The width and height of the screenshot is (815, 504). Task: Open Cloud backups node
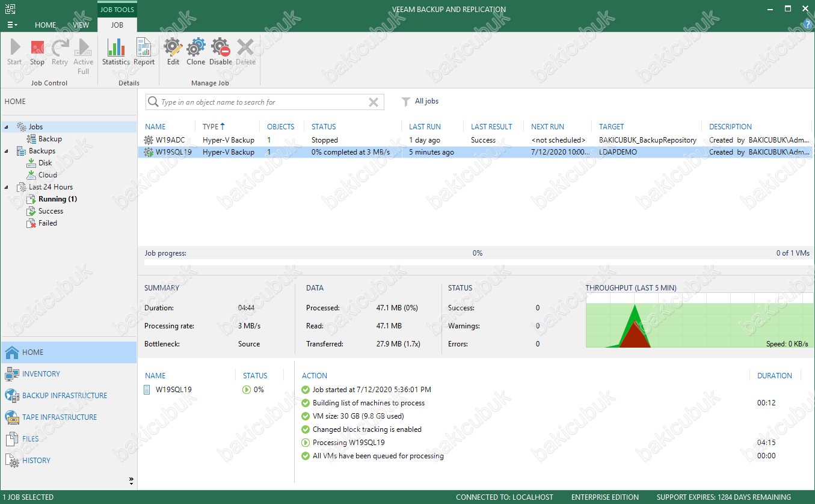(x=48, y=175)
